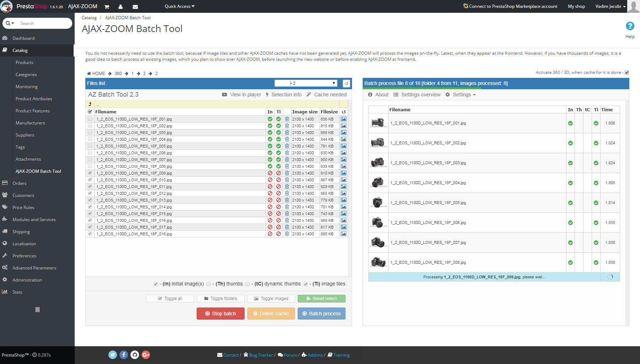Viewport: 640px width, 364px height.
Task: Click the Help question mark icon
Action: point(630,26)
